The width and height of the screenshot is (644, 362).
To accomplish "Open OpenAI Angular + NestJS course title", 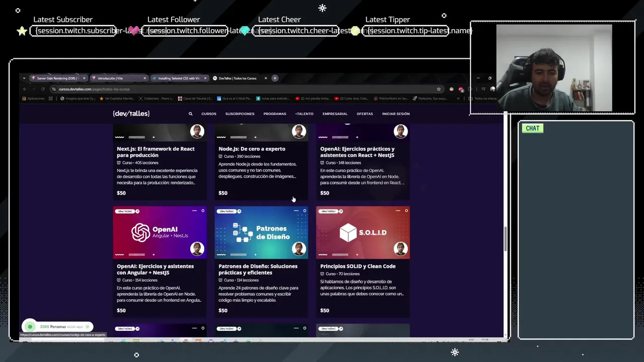I will 155,269.
